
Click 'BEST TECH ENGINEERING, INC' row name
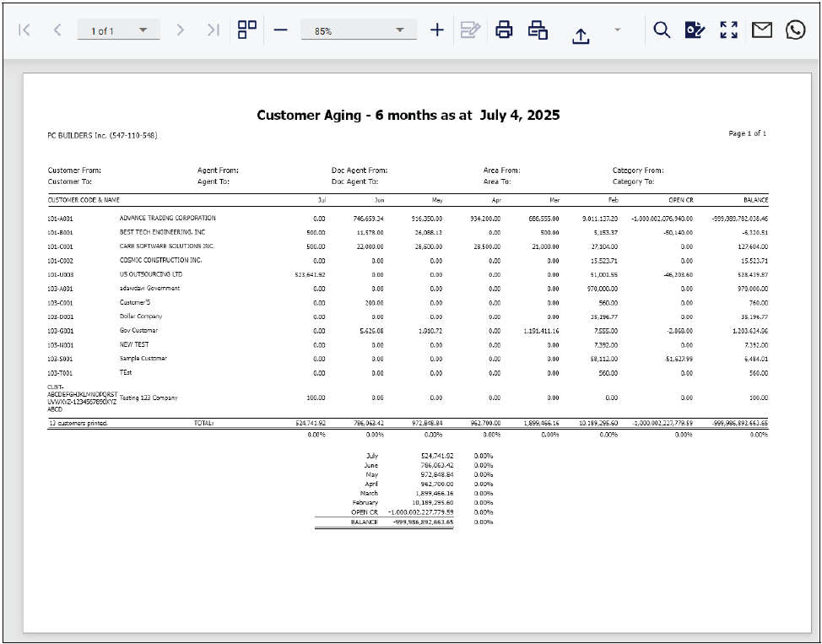click(x=162, y=232)
